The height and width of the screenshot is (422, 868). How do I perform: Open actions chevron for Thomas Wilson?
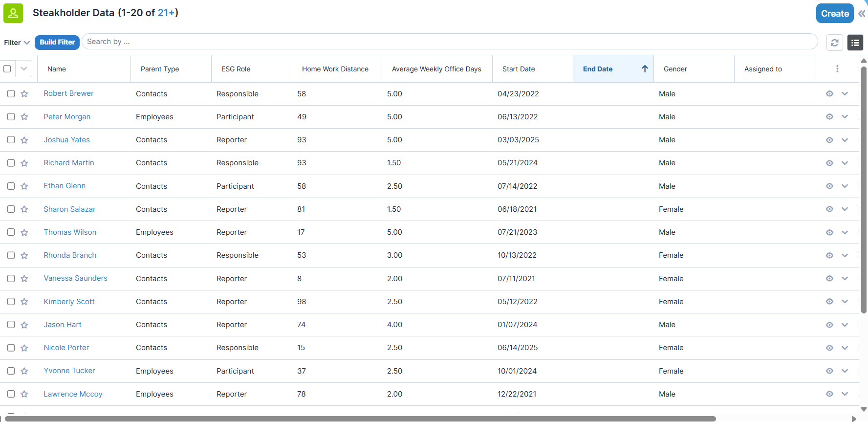pyautogui.click(x=845, y=232)
